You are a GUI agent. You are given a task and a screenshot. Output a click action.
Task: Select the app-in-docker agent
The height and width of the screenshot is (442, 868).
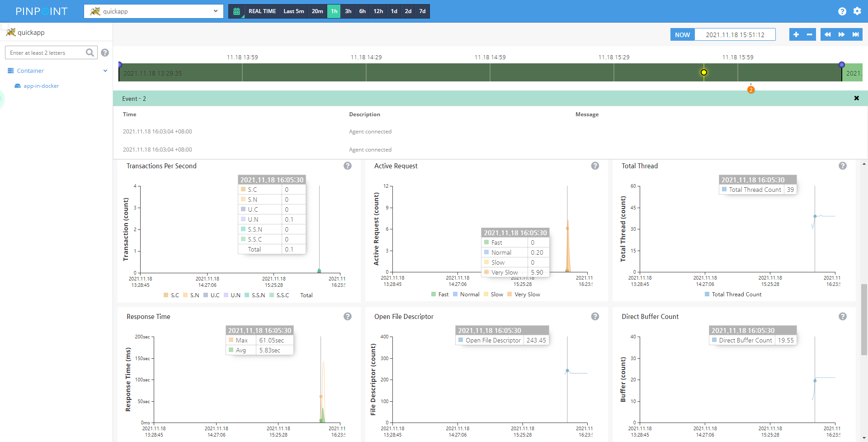(x=41, y=86)
